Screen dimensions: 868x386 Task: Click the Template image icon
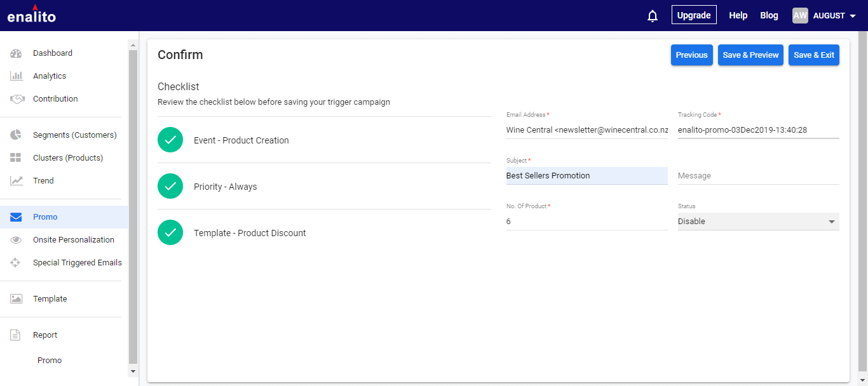[16, 299]
